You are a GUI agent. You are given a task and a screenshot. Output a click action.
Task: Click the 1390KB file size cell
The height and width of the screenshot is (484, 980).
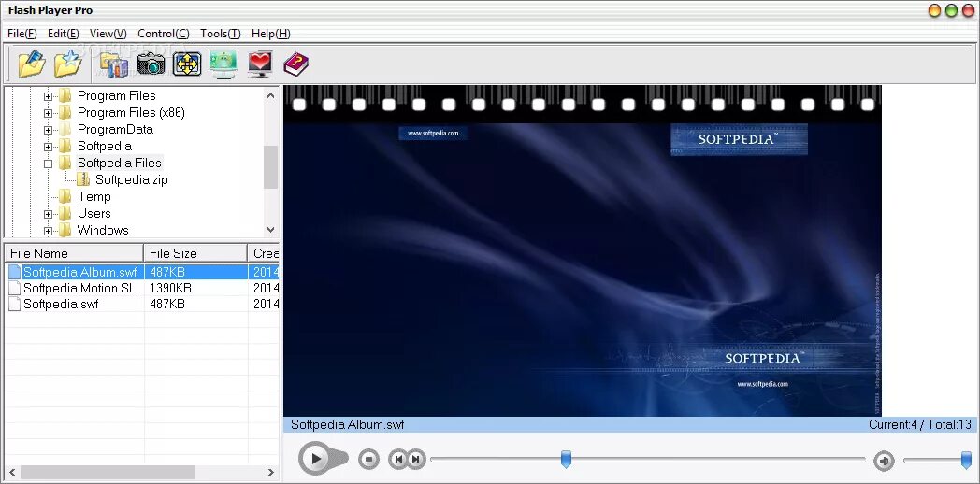tap(170, 288)
